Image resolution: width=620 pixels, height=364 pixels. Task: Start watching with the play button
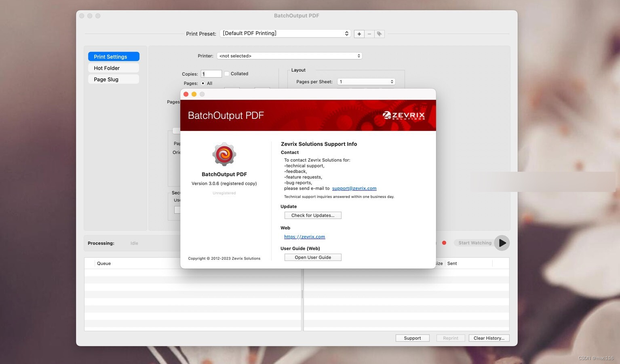pyautogui.click(x=502, y=243)
